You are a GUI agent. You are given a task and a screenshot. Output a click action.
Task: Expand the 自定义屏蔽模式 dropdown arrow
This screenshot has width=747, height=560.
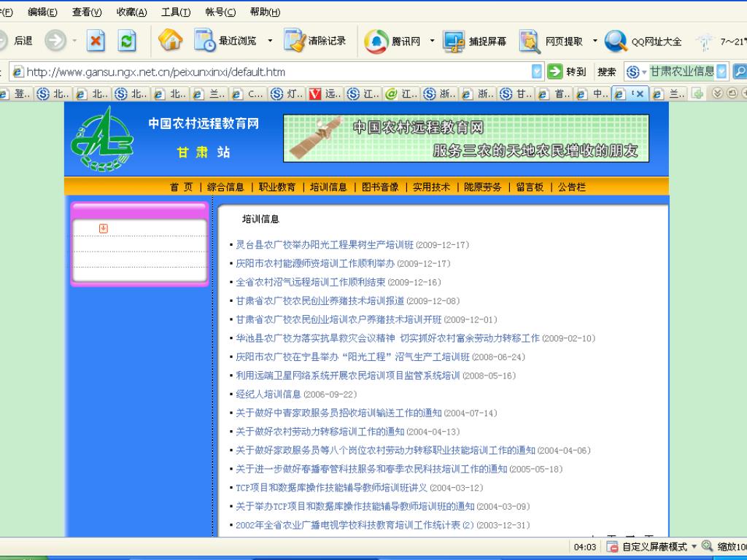[694, 547]
